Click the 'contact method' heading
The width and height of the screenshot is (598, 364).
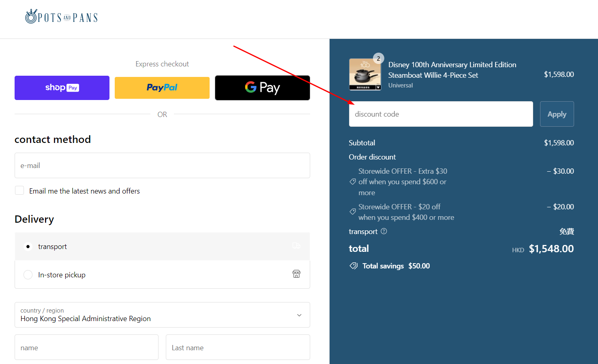tap(53, 139)
